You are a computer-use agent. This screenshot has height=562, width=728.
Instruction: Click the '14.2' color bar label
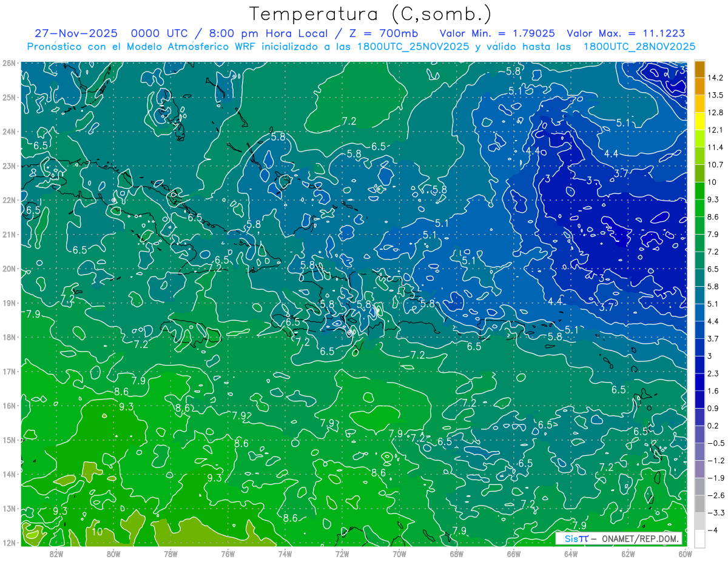[x=716, y=78]
